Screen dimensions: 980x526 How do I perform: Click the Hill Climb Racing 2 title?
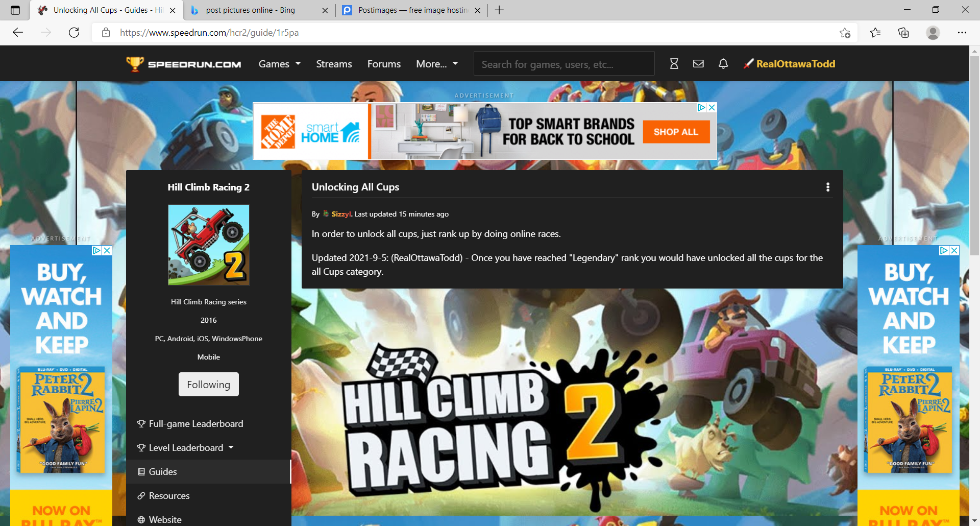pos(208,187)
